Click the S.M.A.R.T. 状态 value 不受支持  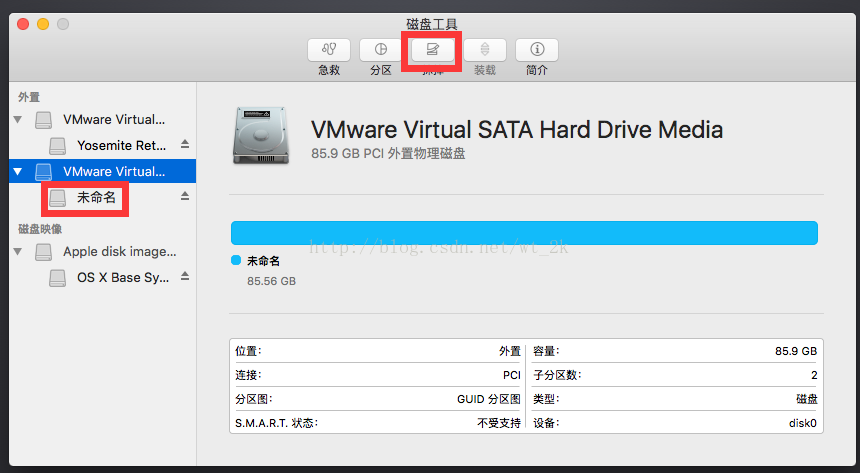pos(499,424)
